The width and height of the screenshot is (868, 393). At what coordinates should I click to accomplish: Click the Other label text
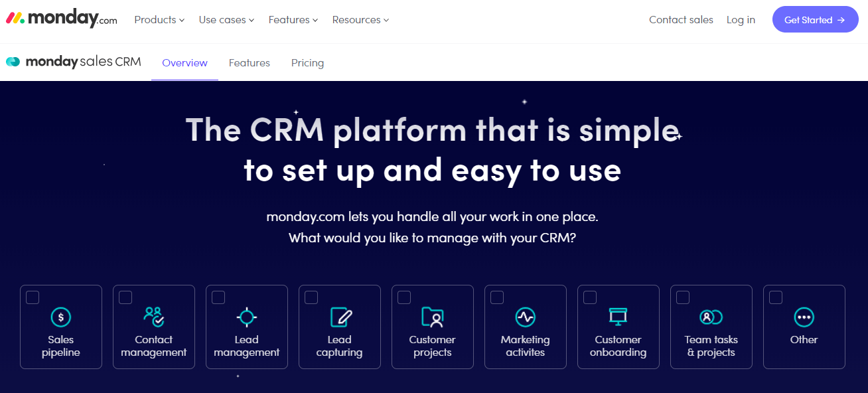804,339
